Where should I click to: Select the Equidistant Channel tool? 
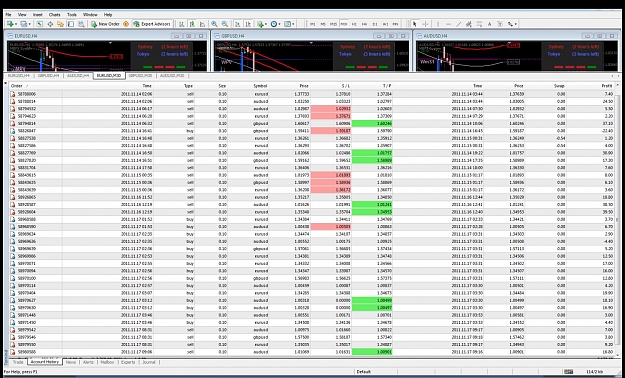click(x=468, y=24)
